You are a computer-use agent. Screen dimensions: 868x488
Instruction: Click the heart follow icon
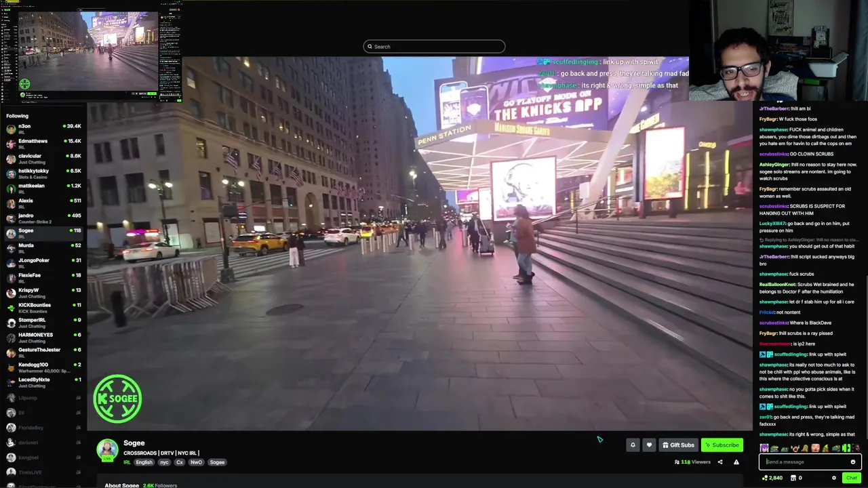click(649, 445)
